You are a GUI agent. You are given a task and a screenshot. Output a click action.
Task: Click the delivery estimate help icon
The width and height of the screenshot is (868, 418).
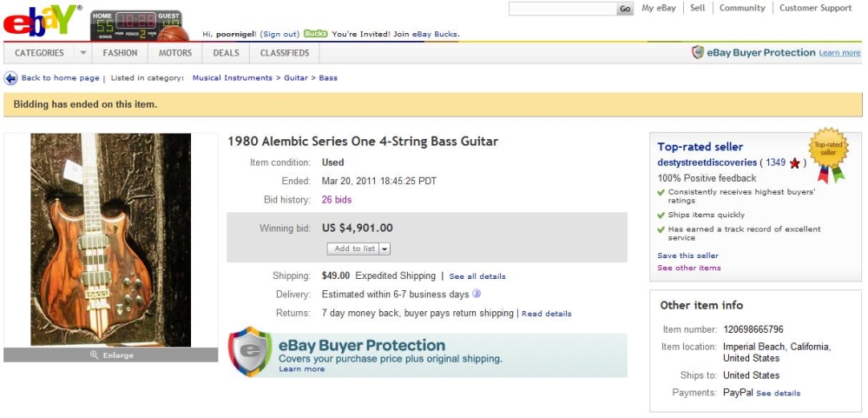click(477, 295)
